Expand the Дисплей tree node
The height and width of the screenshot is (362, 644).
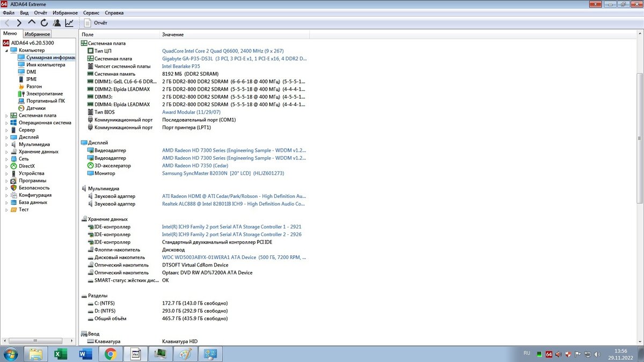click(6, 137)
